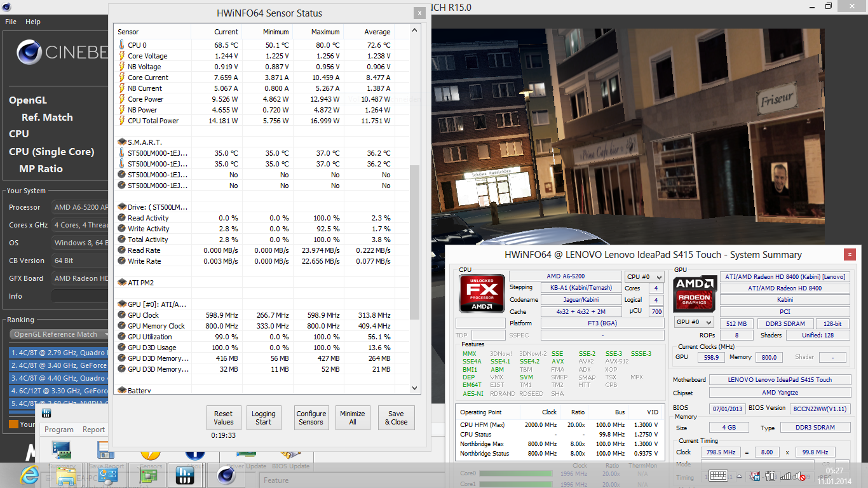The image size is (868, 488).
Task: Open File Explorer from the taskbar
Action: pos(67,475)
